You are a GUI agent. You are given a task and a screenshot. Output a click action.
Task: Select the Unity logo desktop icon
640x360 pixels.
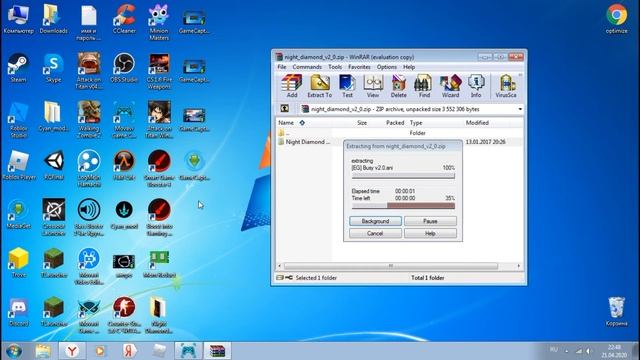pyautogui.click(x=53, y=165)
